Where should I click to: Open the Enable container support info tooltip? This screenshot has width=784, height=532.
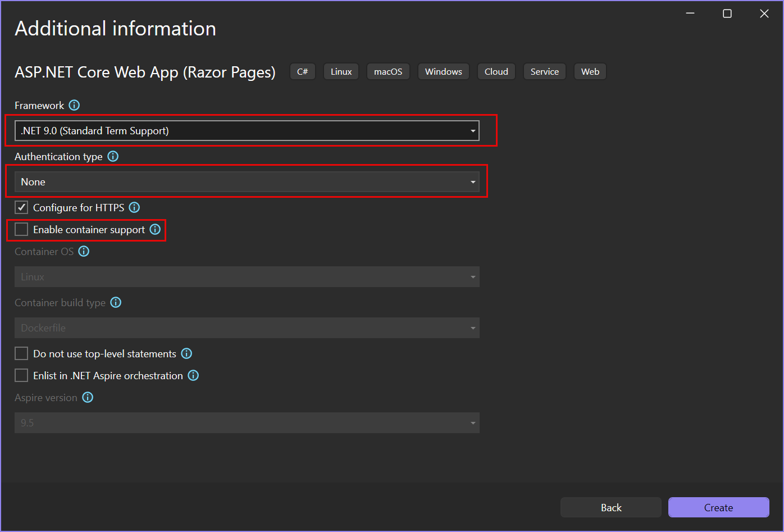pos(155,229)
